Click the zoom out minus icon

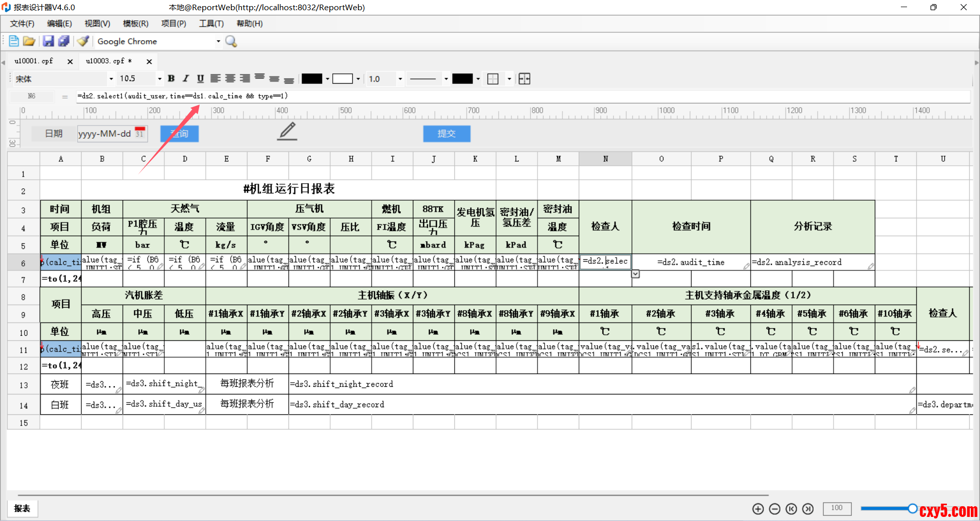click(x=774, y=509)
